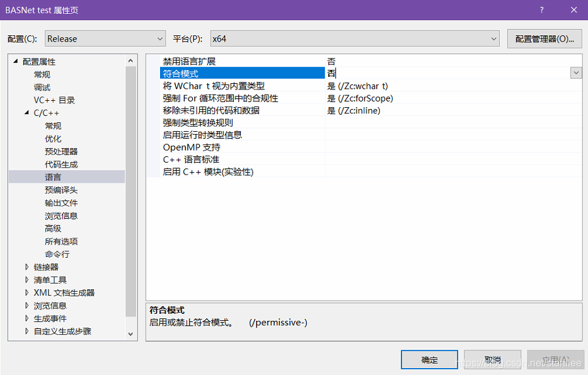Viewport: 588px width, 375px height.
Task: Select the 强制类型转换规则 property
Action: tap(198, 123)
